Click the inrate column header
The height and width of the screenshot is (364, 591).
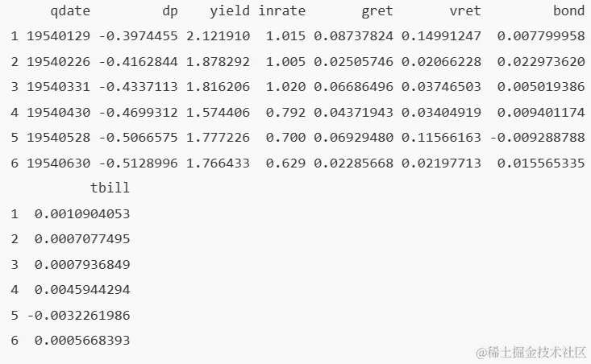tap(281, 10)
